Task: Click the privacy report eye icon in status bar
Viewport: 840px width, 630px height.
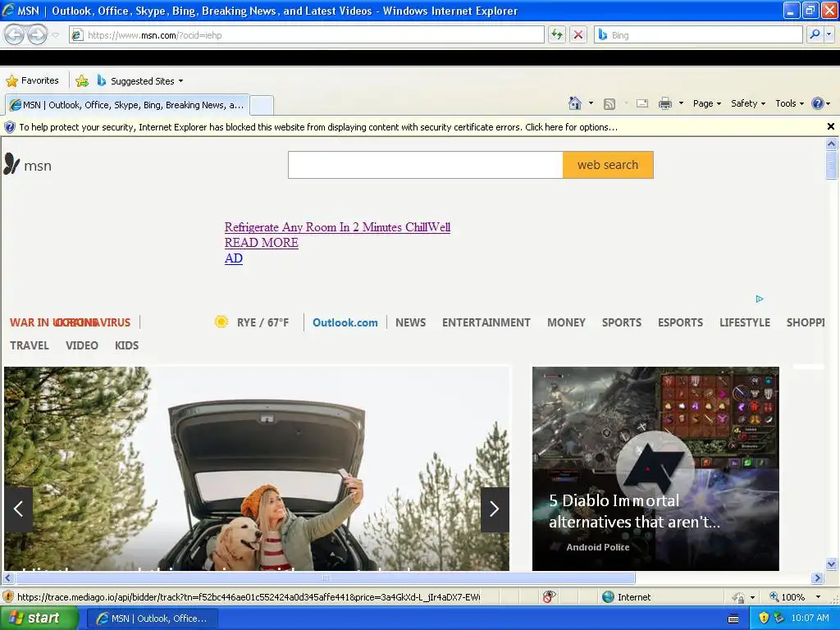Action: point(549,597)
